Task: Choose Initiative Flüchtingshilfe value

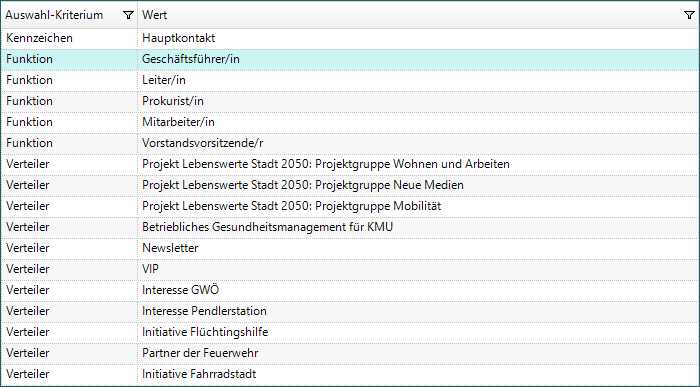Action: (x=418, y=332)
